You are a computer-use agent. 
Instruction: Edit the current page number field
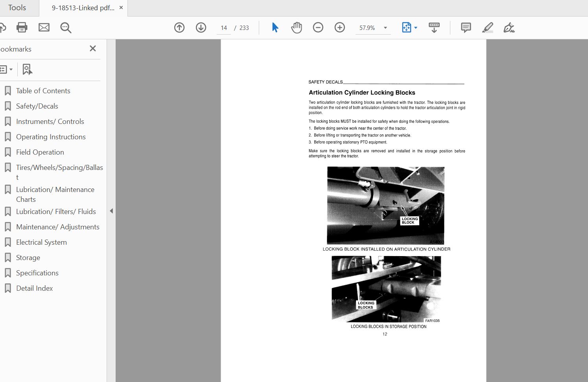click(x=224, y=28)
